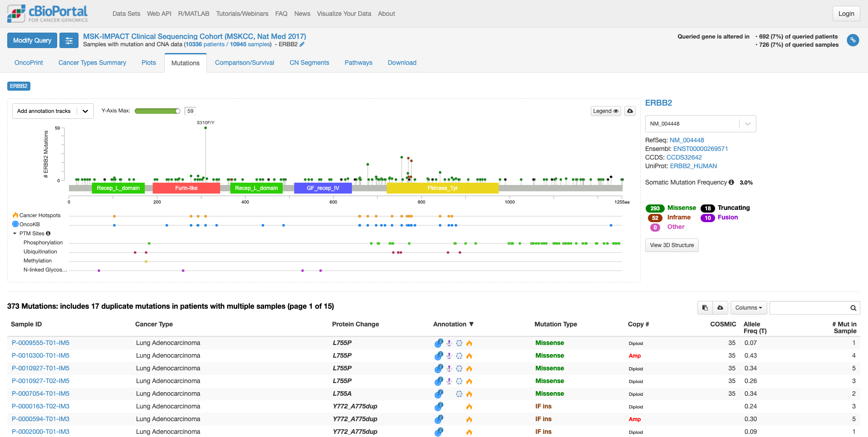Click the share link icon at top right
868x437 pixels.
pyautogui.click(x=853, y=40)
